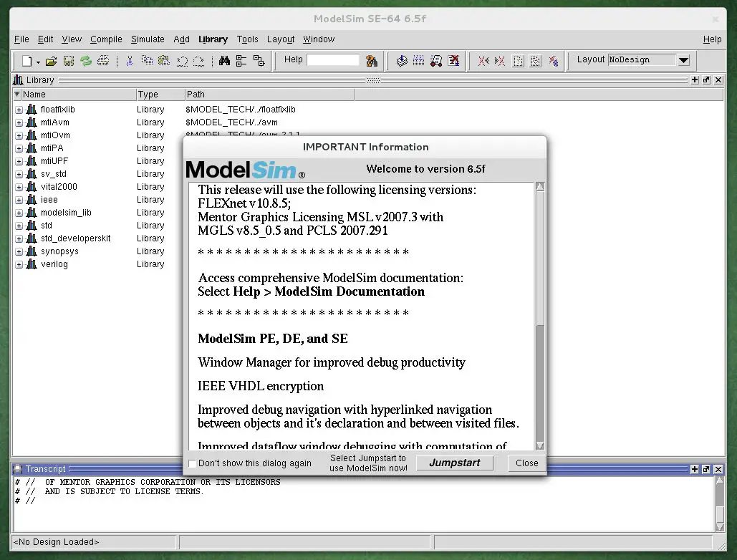Image resolution: width=737 pixels, height=560 pixels.
Task: Expand the mtiUPF library node
Action: (x=19, y=161)
